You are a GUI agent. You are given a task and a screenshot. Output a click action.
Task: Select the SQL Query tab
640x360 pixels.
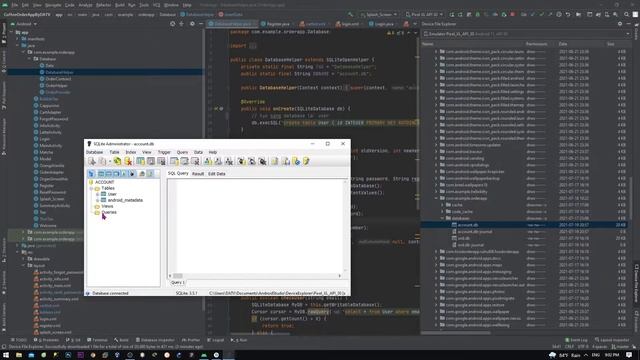[178, 173]
